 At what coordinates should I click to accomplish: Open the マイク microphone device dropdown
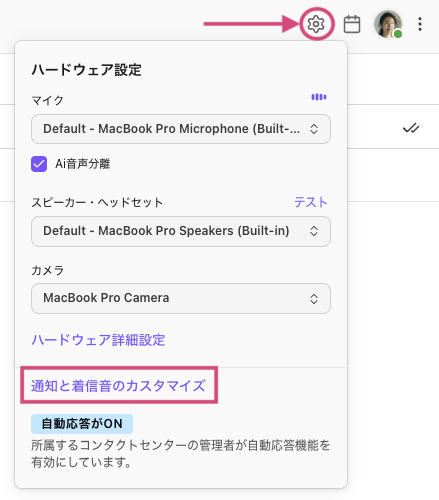coord(181,129)
